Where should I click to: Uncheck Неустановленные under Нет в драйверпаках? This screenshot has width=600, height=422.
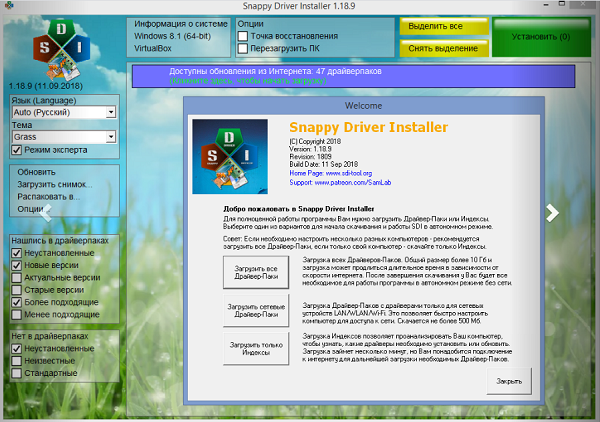(x=16, y=349)
